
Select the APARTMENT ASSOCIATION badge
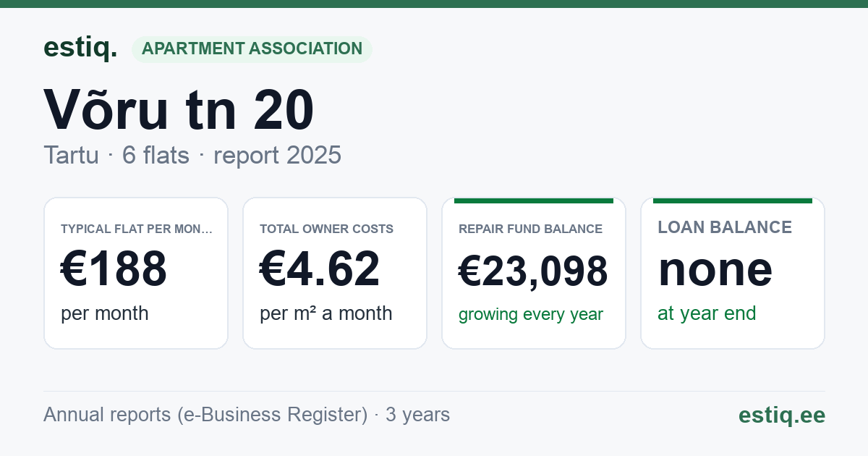coord(252,49)
